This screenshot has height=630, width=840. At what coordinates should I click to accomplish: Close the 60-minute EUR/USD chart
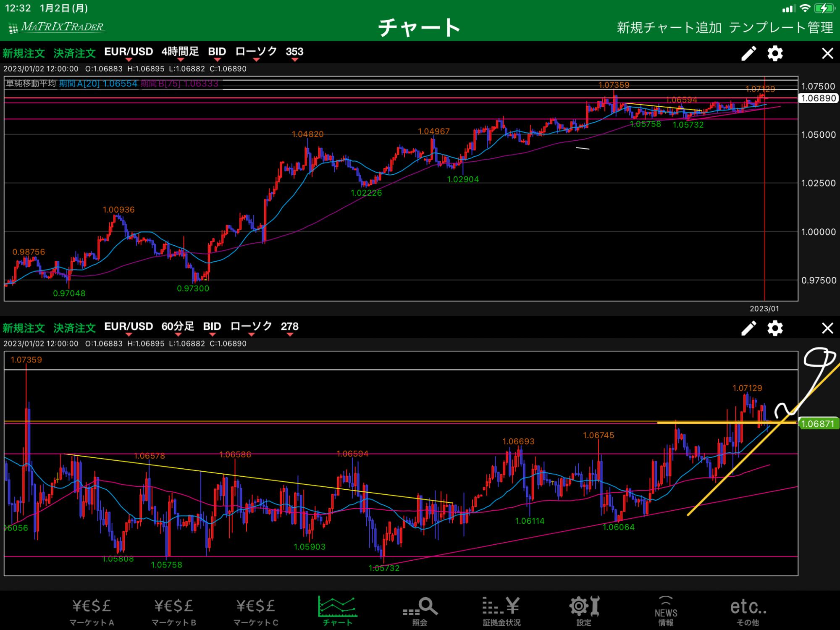click(827, 328)
